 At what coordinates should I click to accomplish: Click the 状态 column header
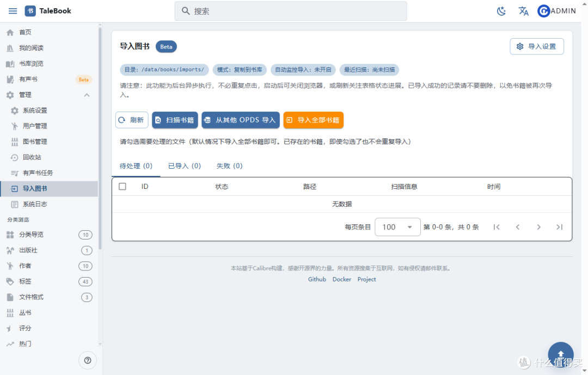(x=222, y=187)
